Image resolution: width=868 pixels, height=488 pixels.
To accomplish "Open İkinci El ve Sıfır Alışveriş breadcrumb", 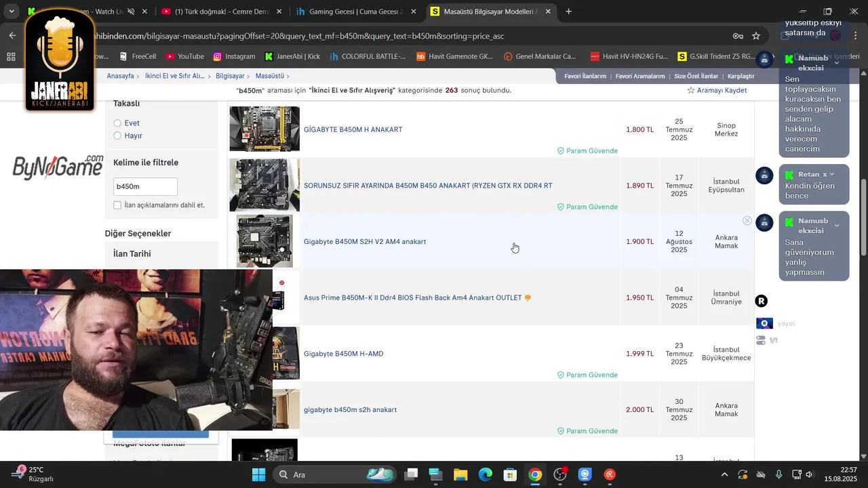I will click(174, 76).
